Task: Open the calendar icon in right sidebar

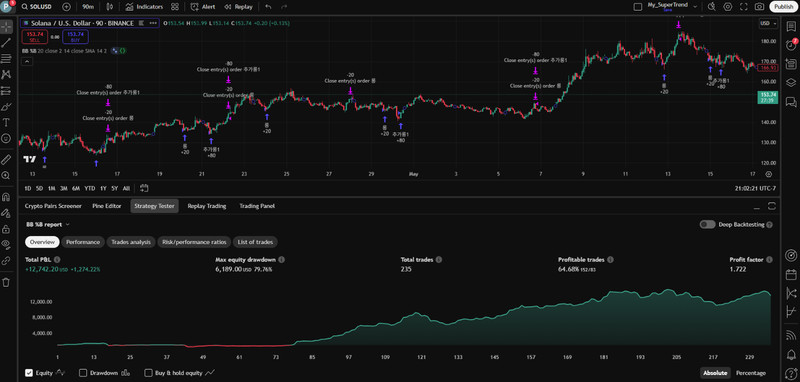Action: tap(791, 274)
